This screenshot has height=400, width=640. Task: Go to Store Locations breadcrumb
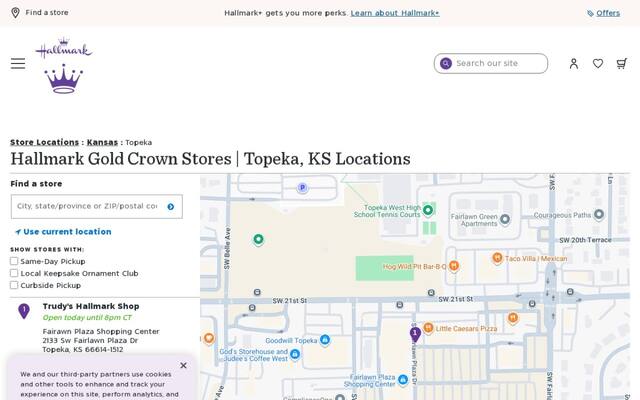click(x=44, y=142)
